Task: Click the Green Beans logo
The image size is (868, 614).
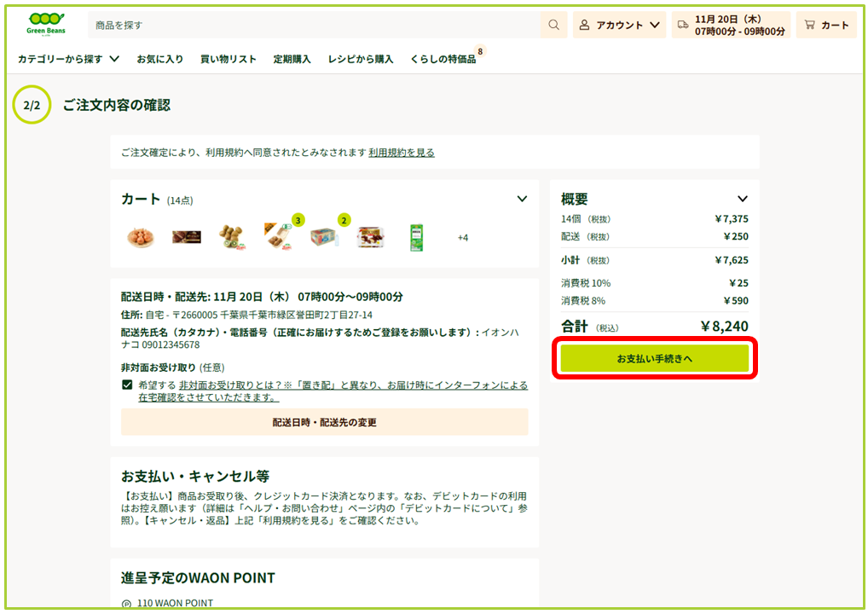Action: click(x=44, y=24)
